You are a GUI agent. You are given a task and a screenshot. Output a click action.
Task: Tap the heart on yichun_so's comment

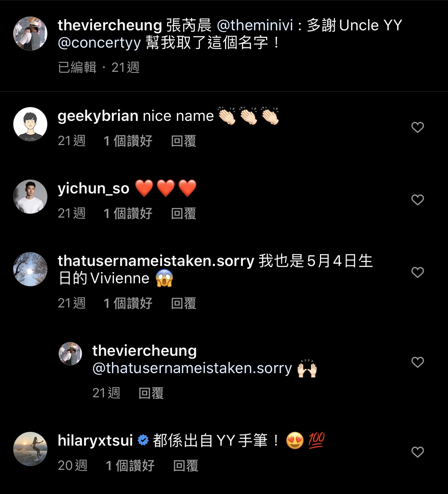coord(417,200)
